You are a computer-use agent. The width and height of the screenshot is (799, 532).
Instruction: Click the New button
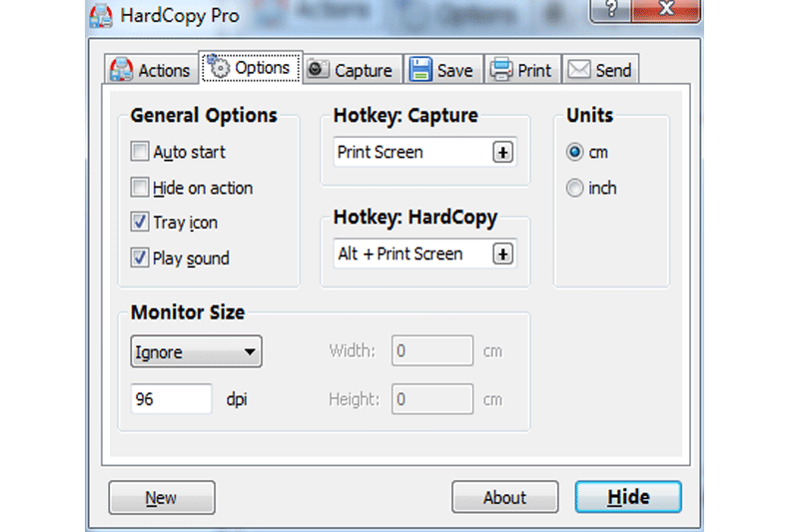point(162,497)
